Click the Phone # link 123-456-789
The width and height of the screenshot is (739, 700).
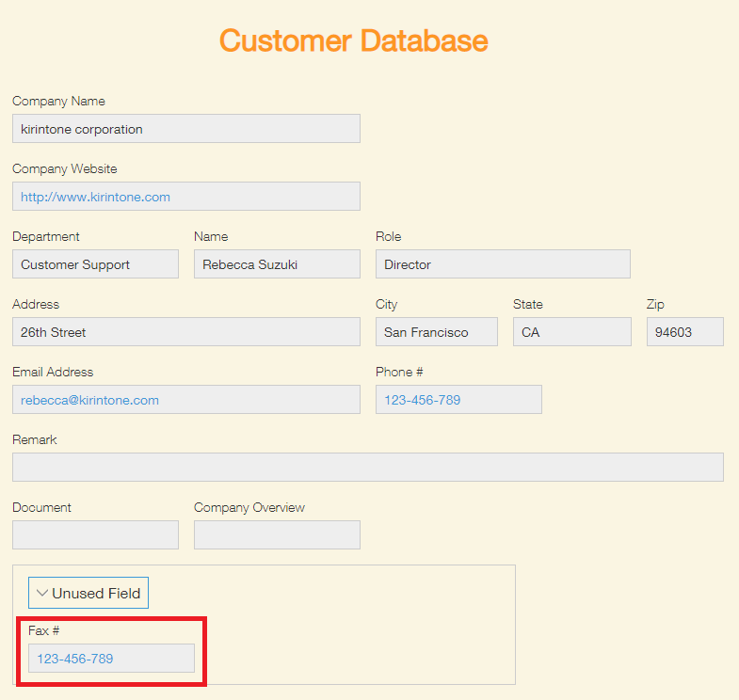(x=422, y=400)
